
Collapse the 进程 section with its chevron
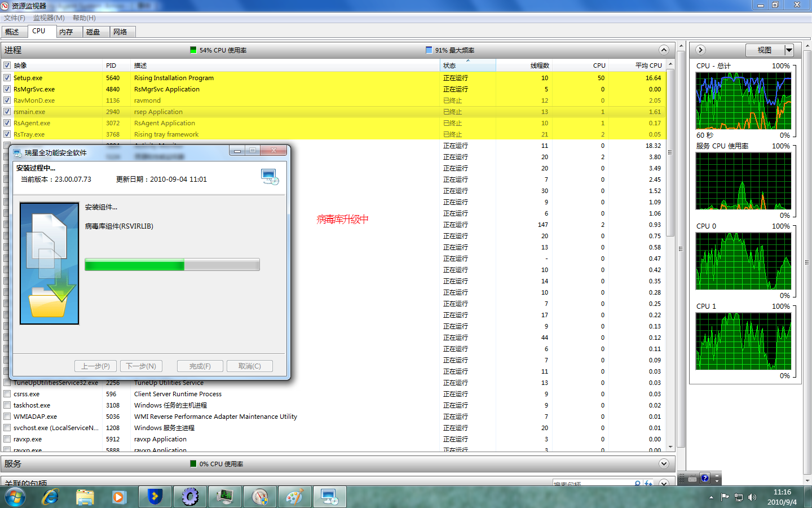pyautogui.click(x=664, y=50)
